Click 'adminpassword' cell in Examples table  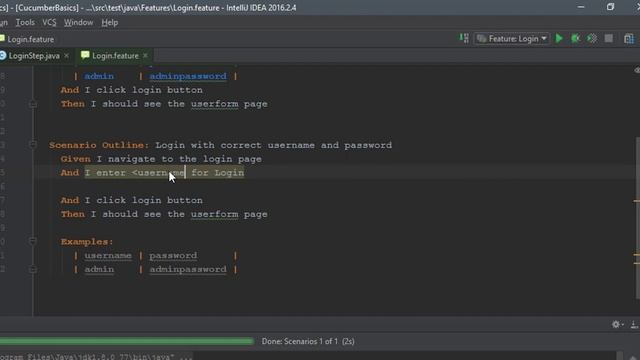pos(188,269)
